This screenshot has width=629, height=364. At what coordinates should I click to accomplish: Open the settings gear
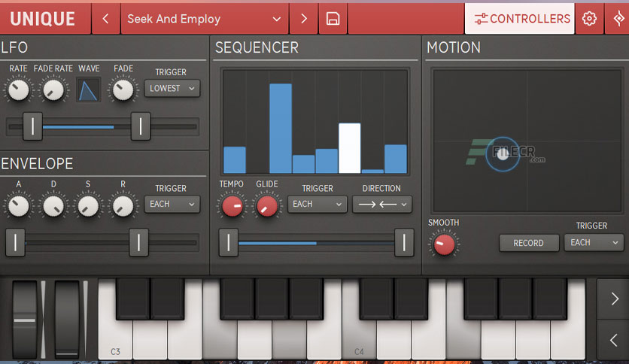(589, 19)
